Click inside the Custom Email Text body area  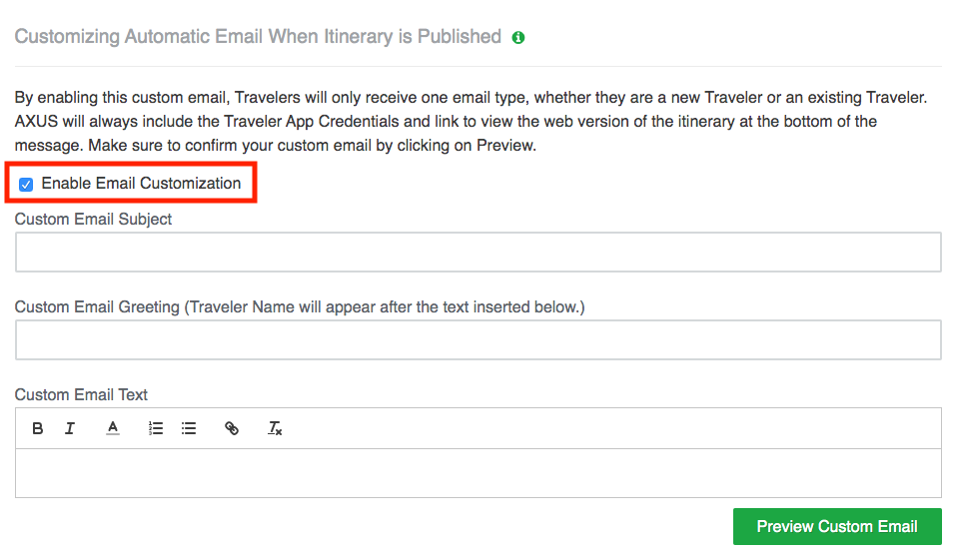point(478,473)
